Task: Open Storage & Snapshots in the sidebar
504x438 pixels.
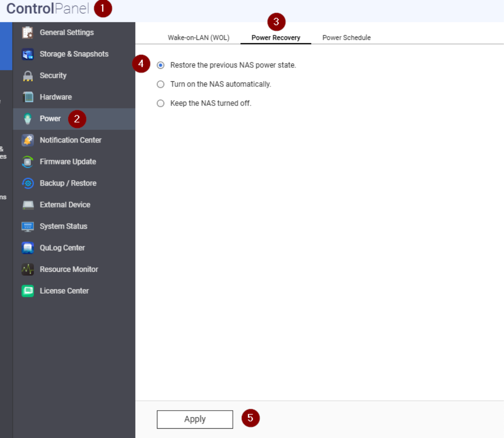Action: 74,54
